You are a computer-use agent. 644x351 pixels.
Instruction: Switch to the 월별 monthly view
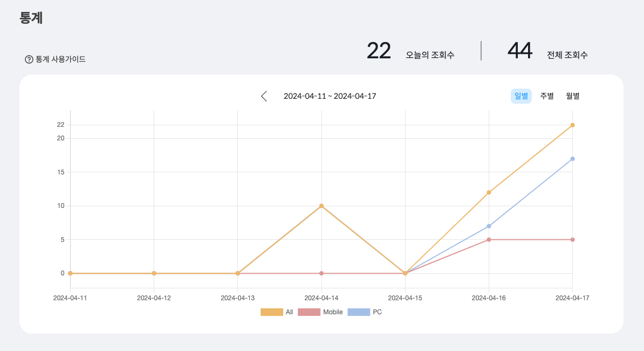tap(573, 96)
